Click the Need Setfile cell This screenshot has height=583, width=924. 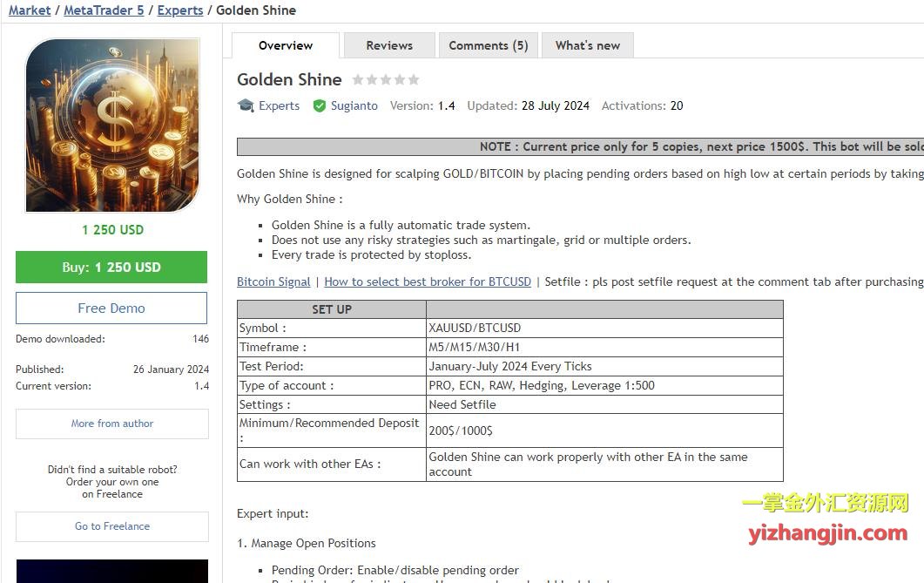(x=604, y=404)
